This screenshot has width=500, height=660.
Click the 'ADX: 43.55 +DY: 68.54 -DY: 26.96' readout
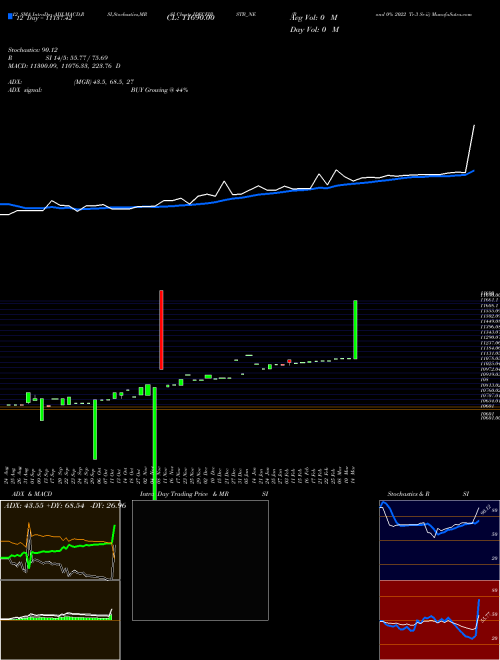click(64, 505)
